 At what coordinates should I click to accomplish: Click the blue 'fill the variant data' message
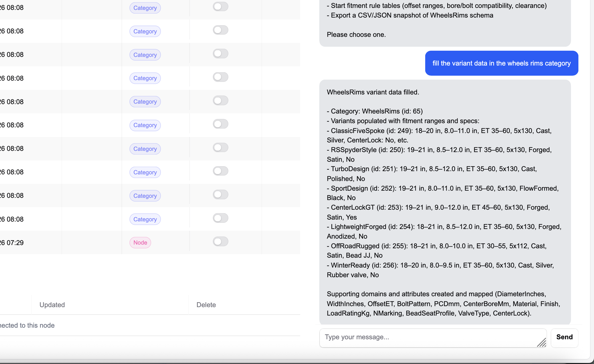[x=501, y=63]
